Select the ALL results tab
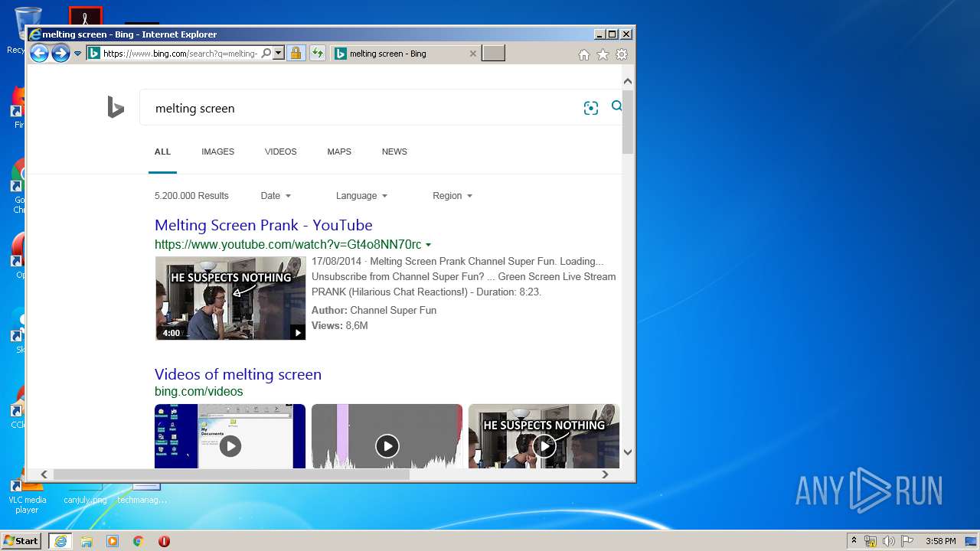This screenshot has width=980, height=551. pyautogui.click(x=162, y=152)
